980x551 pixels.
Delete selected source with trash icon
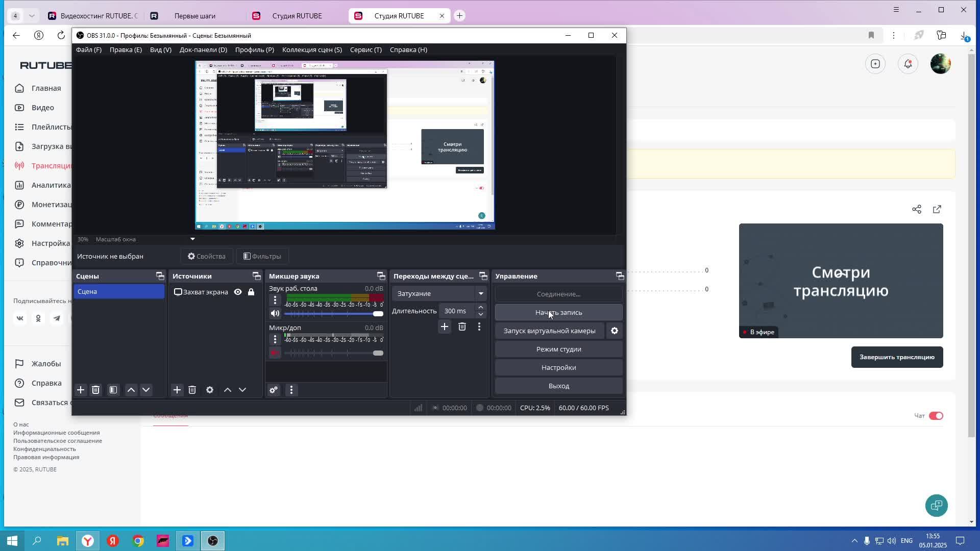click(x=192, y=390)
